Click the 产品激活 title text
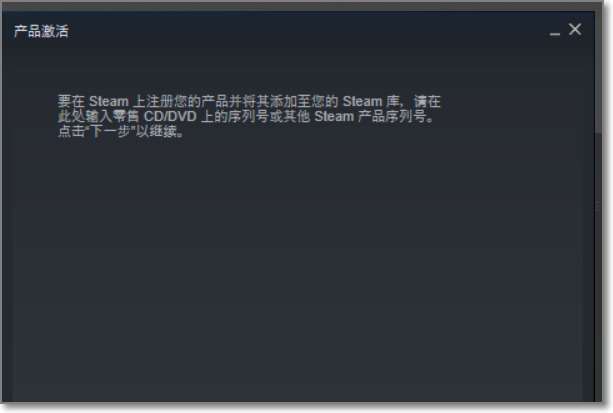Screen dimensions: 613x413 click(41, 31)
